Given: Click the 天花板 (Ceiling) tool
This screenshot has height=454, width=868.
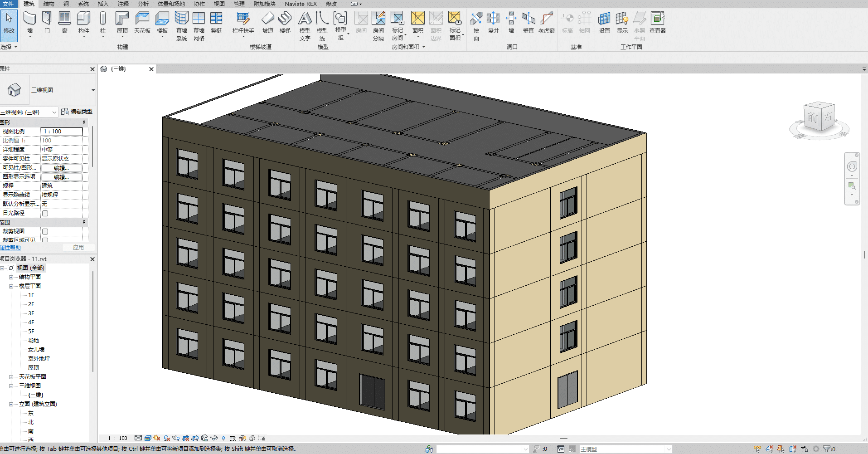Looking at the screenshot, I should pos(142,24).
